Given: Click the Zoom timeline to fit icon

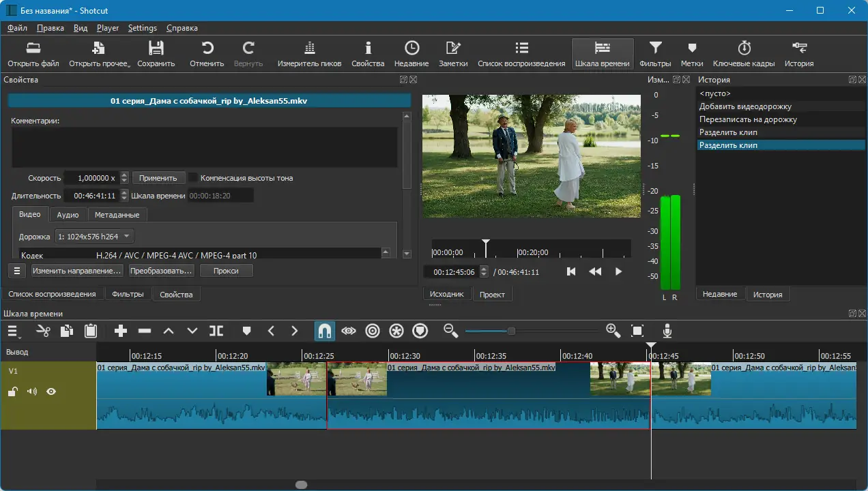Looking at the screenshot, I should 637,331.
